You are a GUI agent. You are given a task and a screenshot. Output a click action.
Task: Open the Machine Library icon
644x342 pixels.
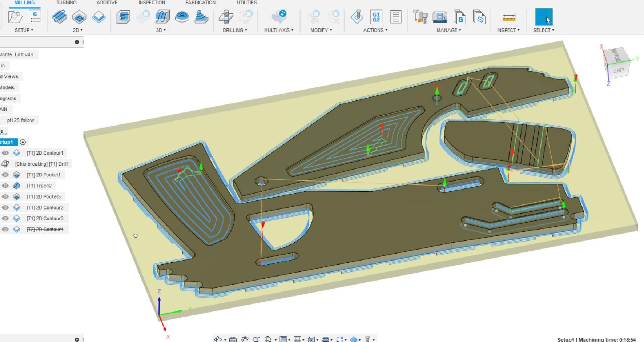click(x=440, y=17)
